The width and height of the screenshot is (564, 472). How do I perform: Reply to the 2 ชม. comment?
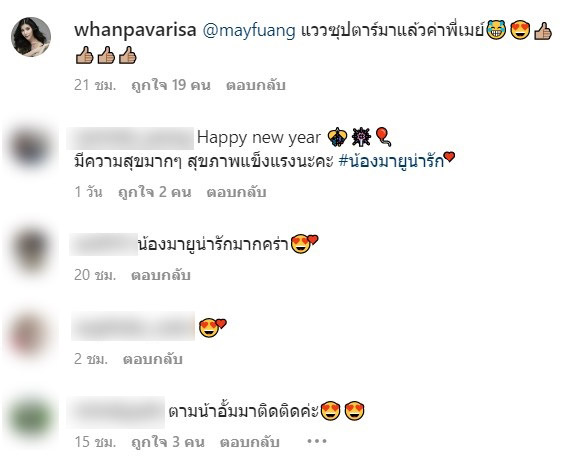click(153, 359)
